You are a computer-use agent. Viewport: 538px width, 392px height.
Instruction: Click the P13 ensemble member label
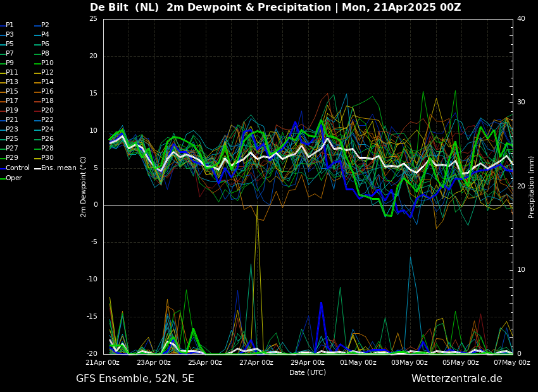[9, 82]
